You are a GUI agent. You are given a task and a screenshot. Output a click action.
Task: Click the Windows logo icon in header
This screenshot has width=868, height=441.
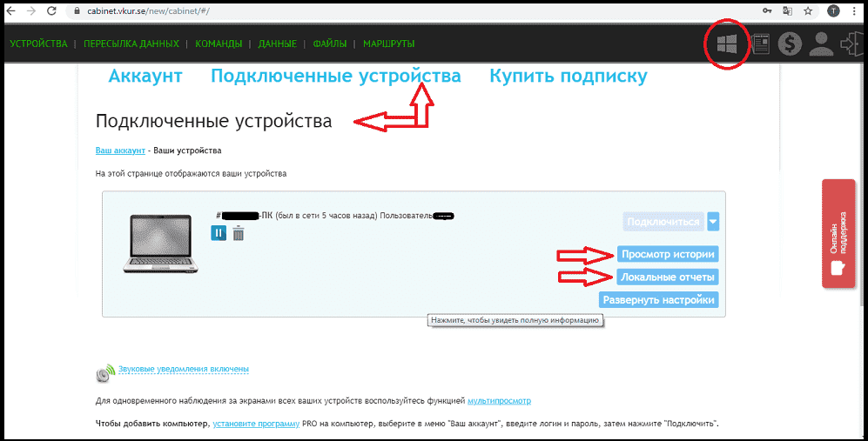(726, 44)
